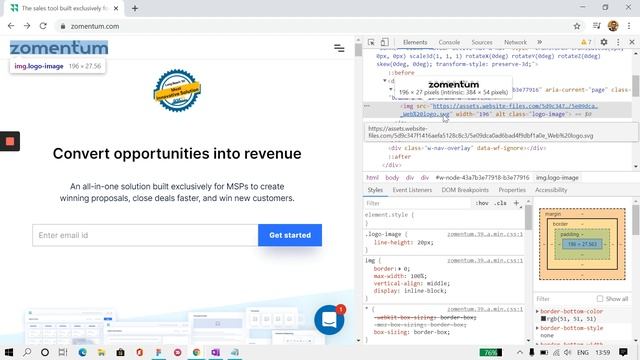Toggle the :hov element state button
Viewport: 640px width, 360px height.
tap(482, 203)
